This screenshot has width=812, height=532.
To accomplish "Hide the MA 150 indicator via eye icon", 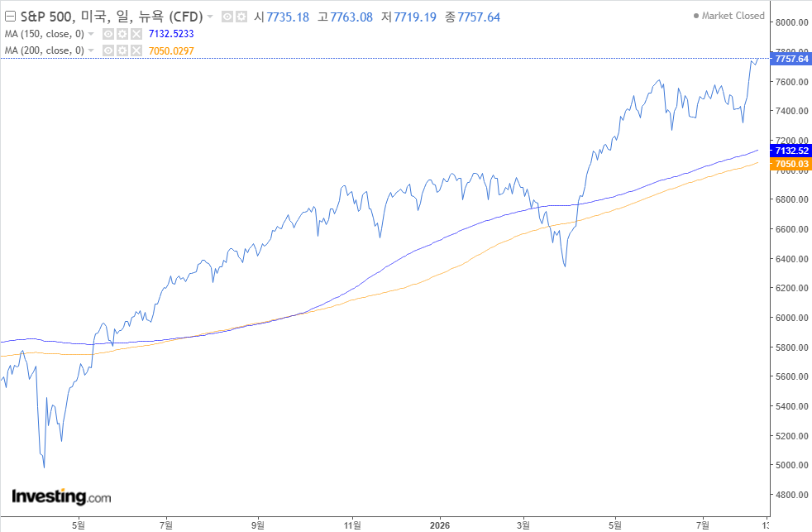I will 108,34.
